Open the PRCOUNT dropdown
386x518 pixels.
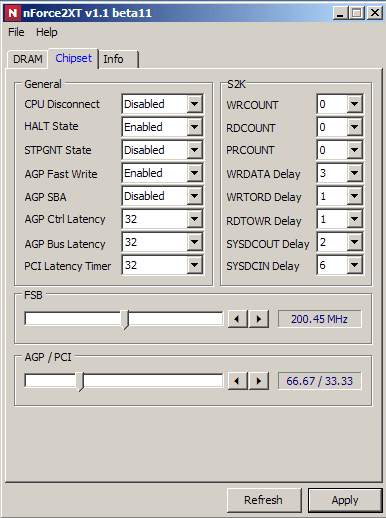(x=340, y=150)
